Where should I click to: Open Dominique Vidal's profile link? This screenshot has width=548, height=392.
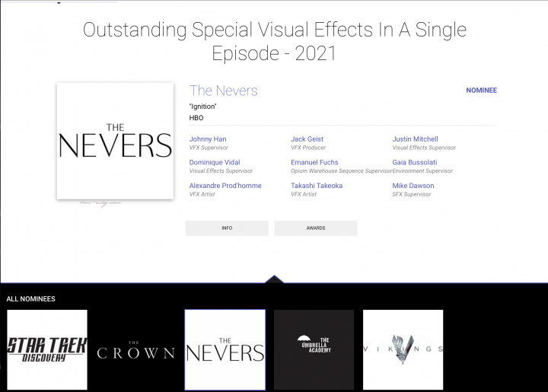[x=215, y=162]
